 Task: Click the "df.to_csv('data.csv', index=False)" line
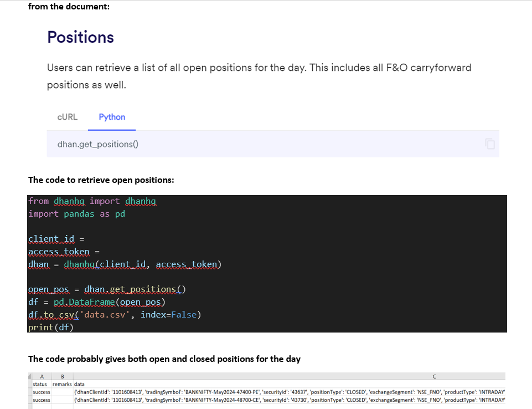click(x=115, y=315)
